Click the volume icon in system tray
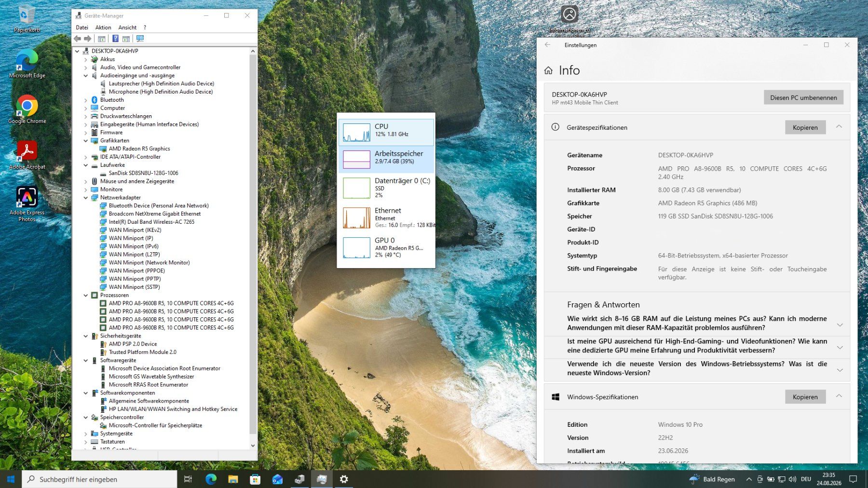868x488 pixels. 792,479
